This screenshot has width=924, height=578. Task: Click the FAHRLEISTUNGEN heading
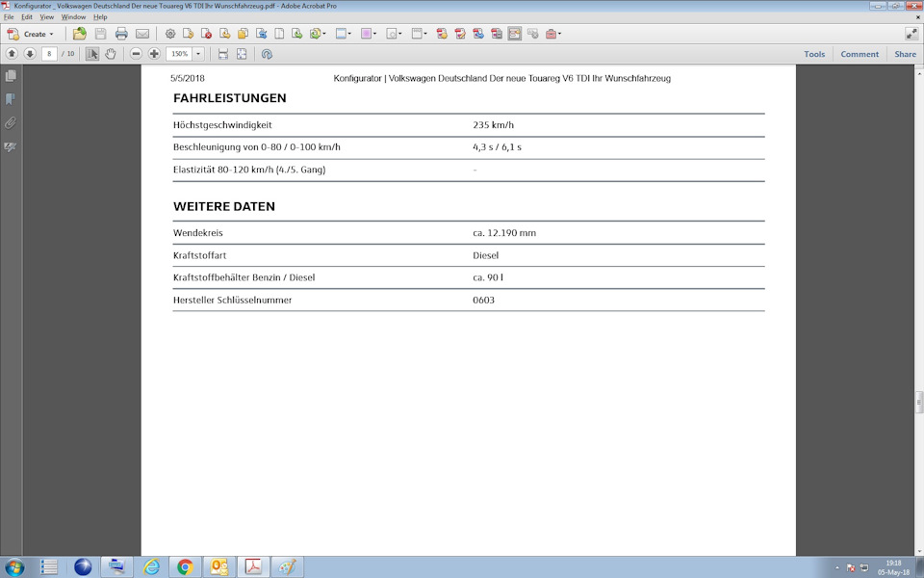pos(230,98)
